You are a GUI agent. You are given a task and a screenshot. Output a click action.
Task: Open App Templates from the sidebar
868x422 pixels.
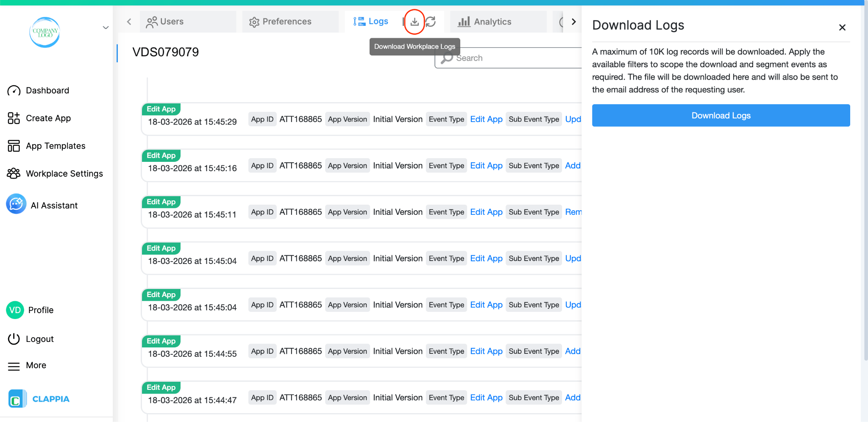[55, 146]
